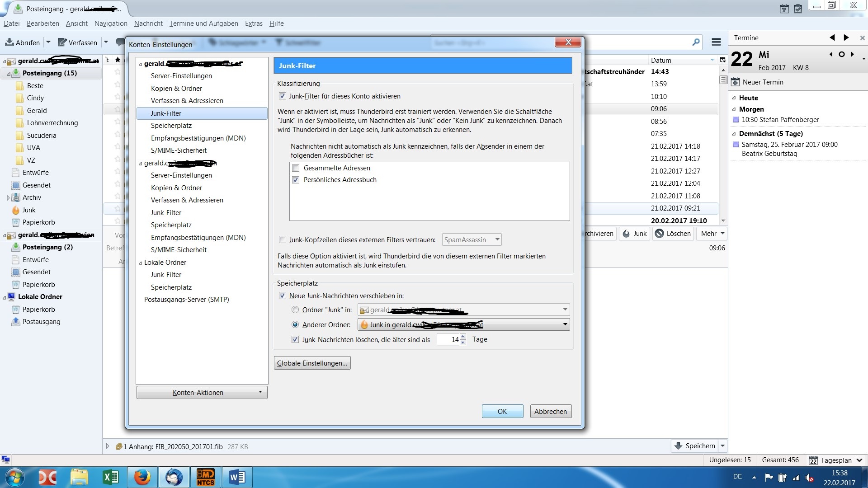Increase the junk deletion days stepper

click(463, 337)
